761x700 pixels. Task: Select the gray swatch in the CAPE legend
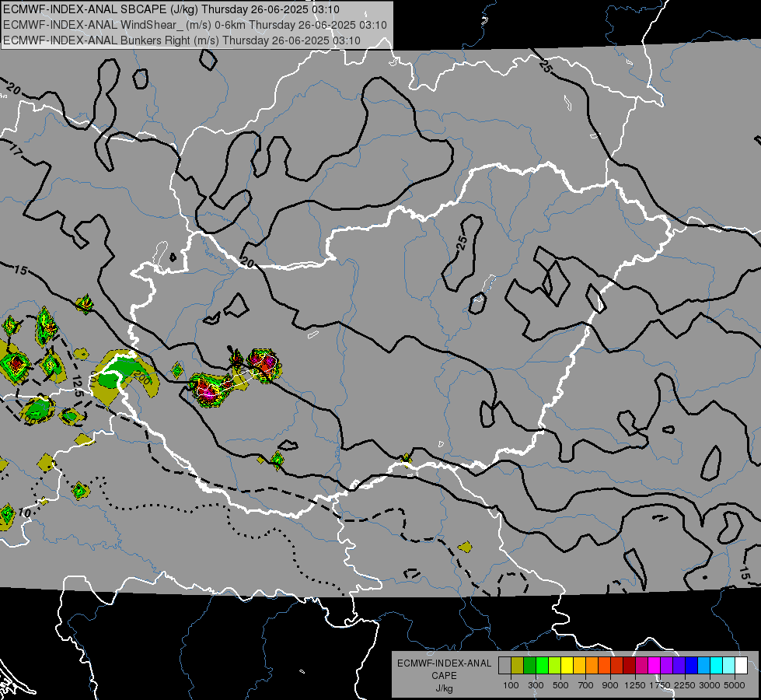(x=504, y=666)
